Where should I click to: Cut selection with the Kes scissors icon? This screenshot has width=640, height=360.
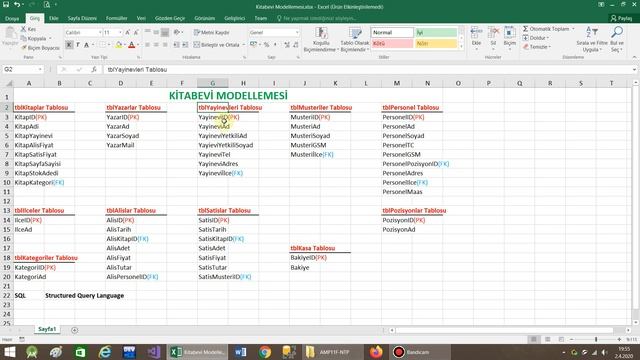click(29, 29)
